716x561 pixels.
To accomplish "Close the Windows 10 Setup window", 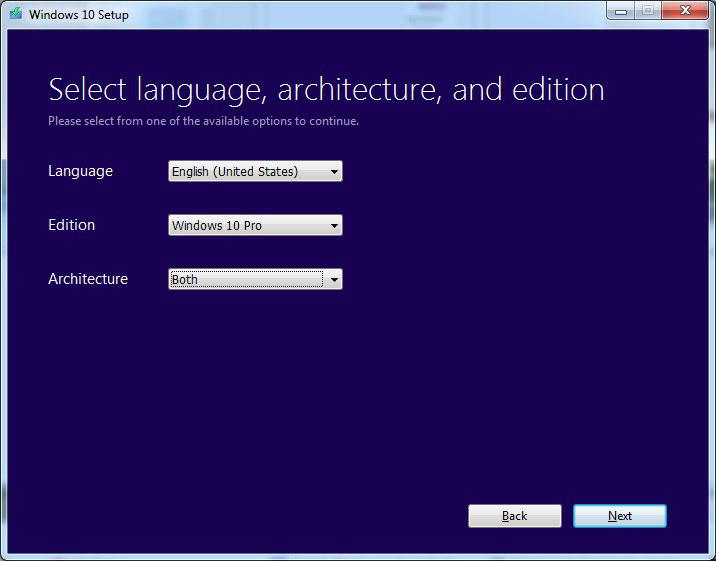I will click(684, 10).
